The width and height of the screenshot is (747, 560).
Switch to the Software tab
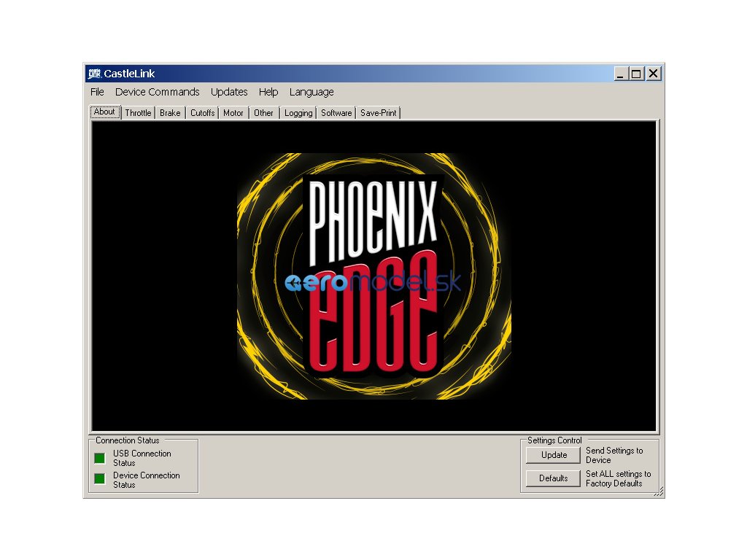pos(336,113)
